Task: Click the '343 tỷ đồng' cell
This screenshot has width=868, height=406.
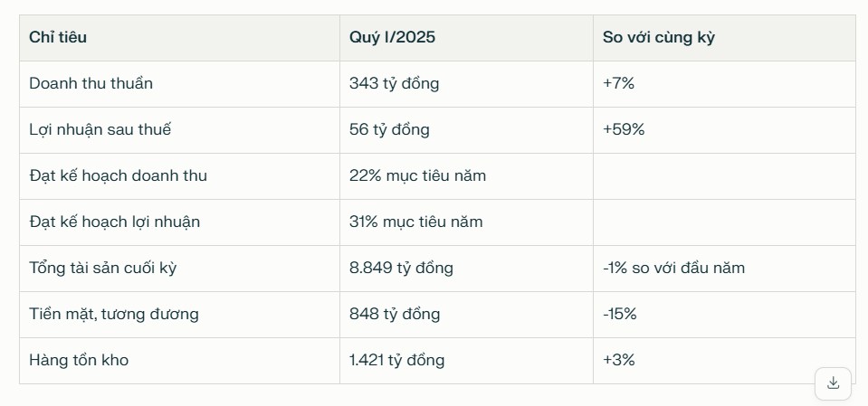Action: [394, 83]
